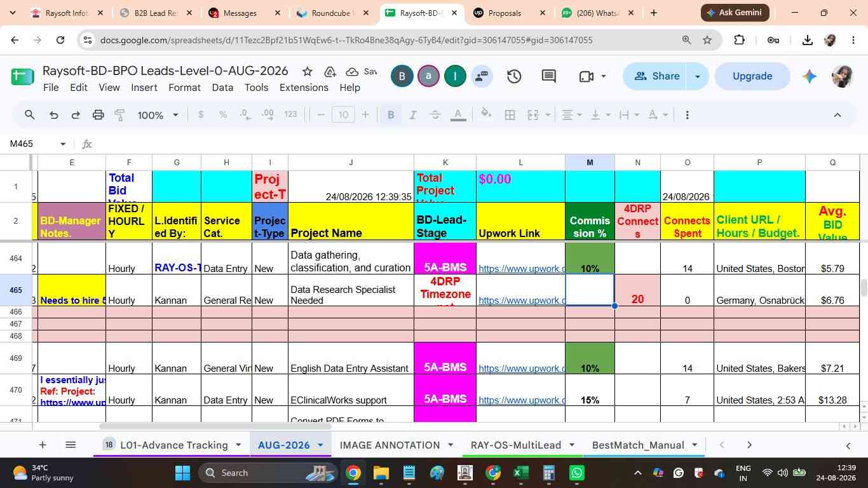The height and width of the screenshot is (488, 868).
Task: Open AUG-2026 sheet tab dropdown arrow
Action: (320, 445)
